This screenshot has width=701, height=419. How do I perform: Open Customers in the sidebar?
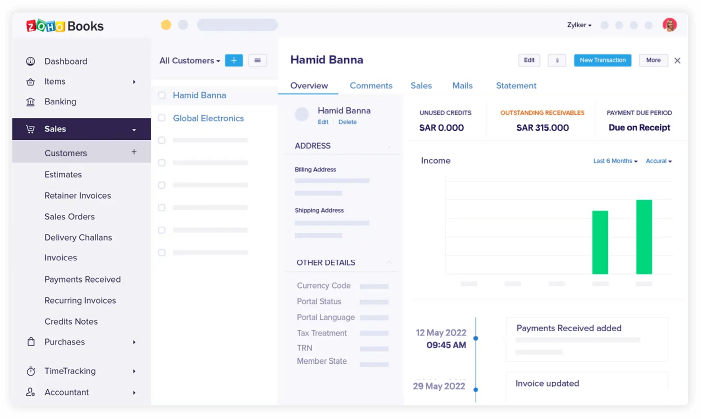pyautogui.click(x=81, y=152)
